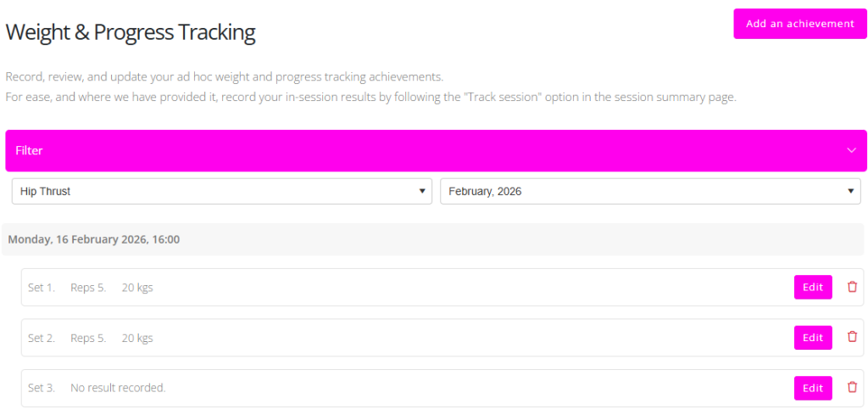Screen dimensions: 868x415
Task: Click the Add an achievement button
Action: click(799, 24)
